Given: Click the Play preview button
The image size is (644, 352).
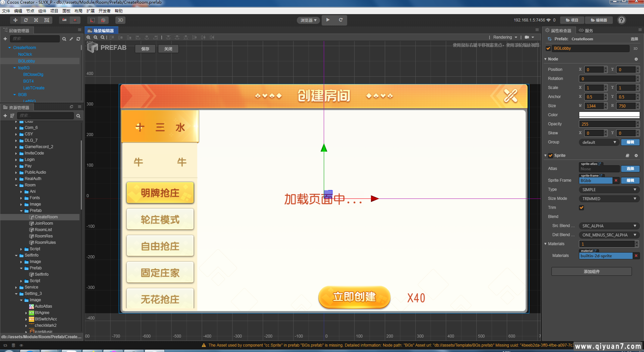Looking at the screenshot, I should point(328,20).
